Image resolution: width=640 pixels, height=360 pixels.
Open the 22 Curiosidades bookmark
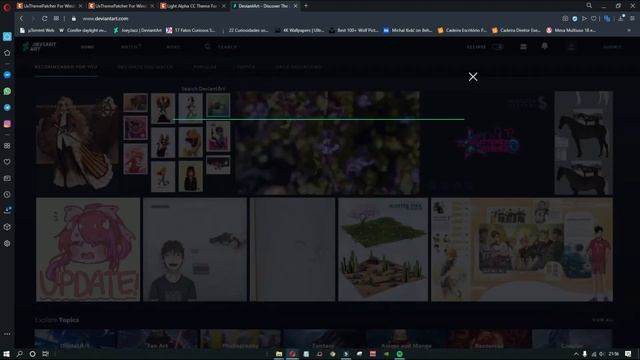245,30
